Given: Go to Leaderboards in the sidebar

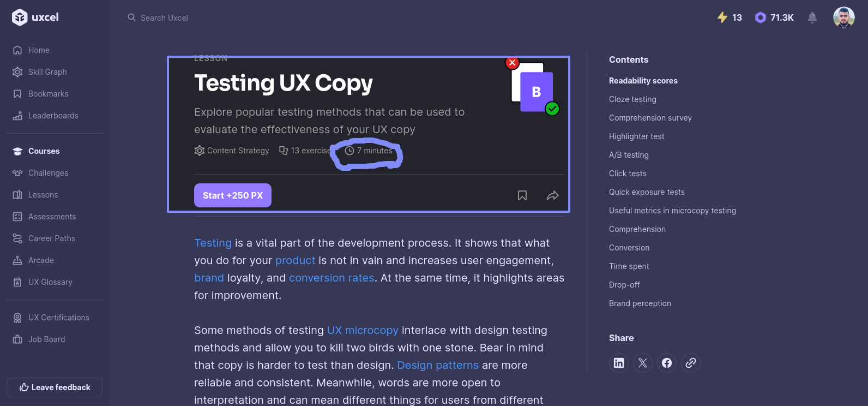Looking at the screenshot, I should tap(53, 116).
